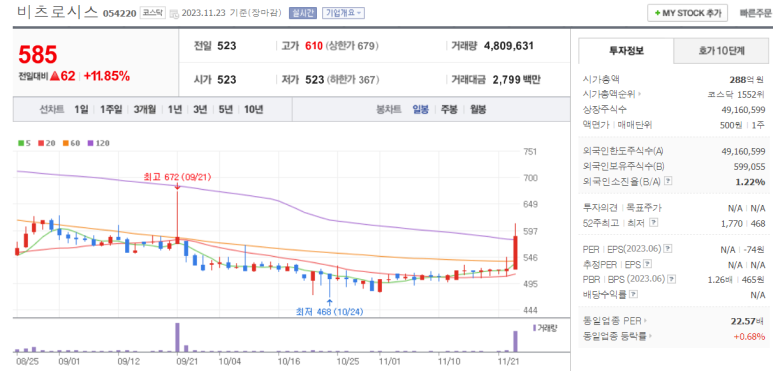Select the 1년 line chart
The image size is (773, 371).
(x=175, y=109)
